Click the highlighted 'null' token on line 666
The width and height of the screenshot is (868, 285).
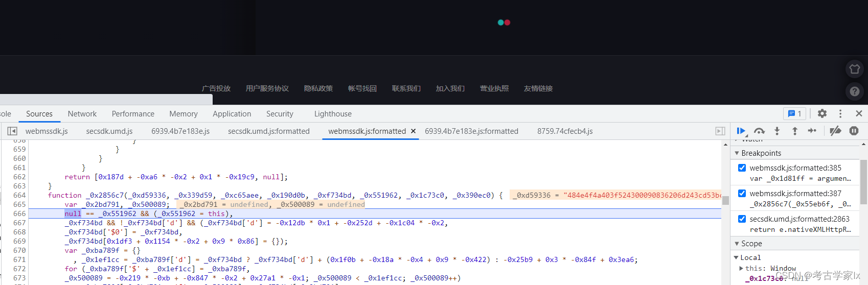[73, 213]
